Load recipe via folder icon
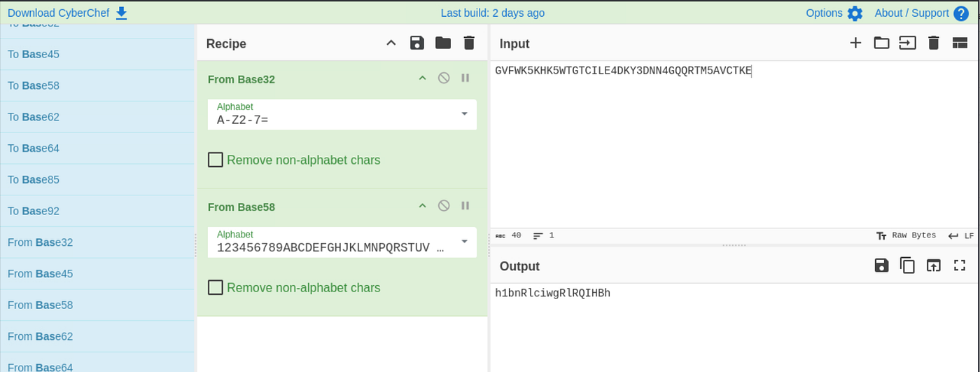 [443, 43]
